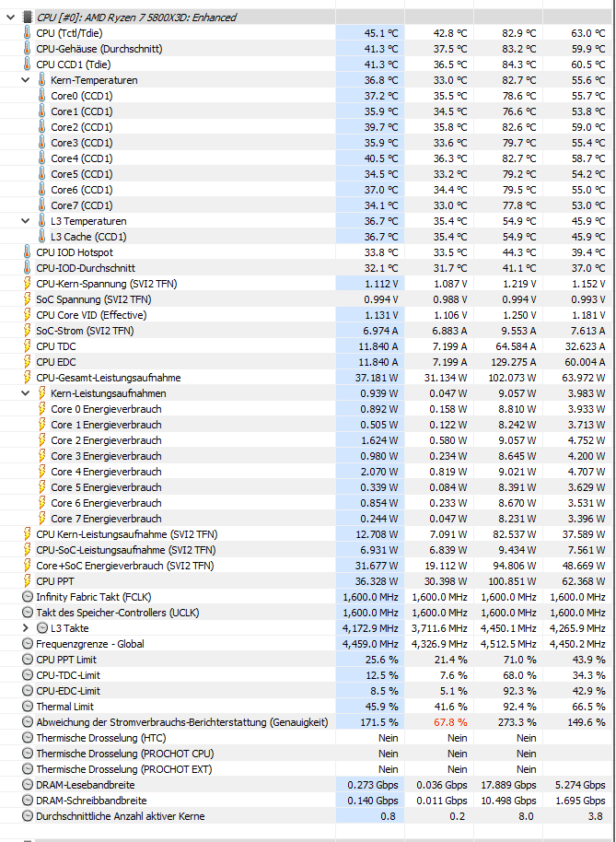Viewport: 616px width, 842px height.
Task: Click the 17.889 Gbps maximum read bandwidth
Action: [x=510, y=785]
